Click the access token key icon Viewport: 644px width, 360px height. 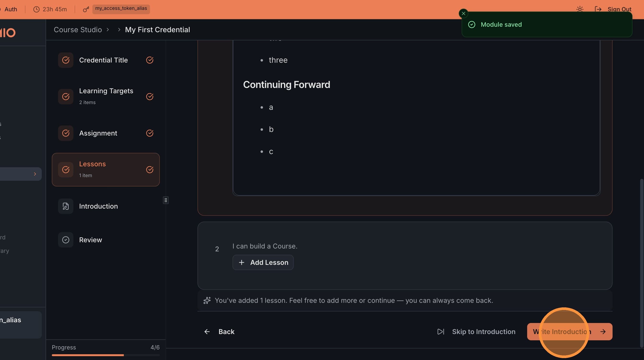[x=86, y=9]
